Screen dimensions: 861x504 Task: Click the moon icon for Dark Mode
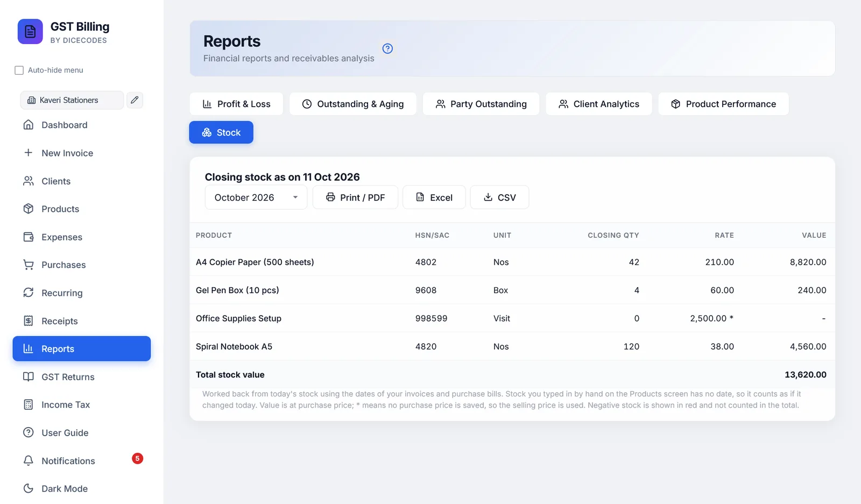point(29,488)
